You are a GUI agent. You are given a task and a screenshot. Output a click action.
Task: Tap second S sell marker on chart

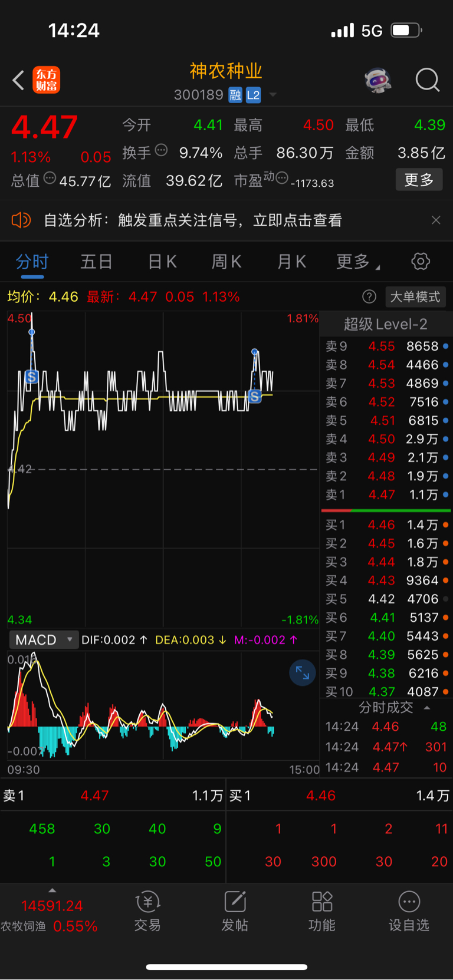pyautogui.click(x=255, y=397)
